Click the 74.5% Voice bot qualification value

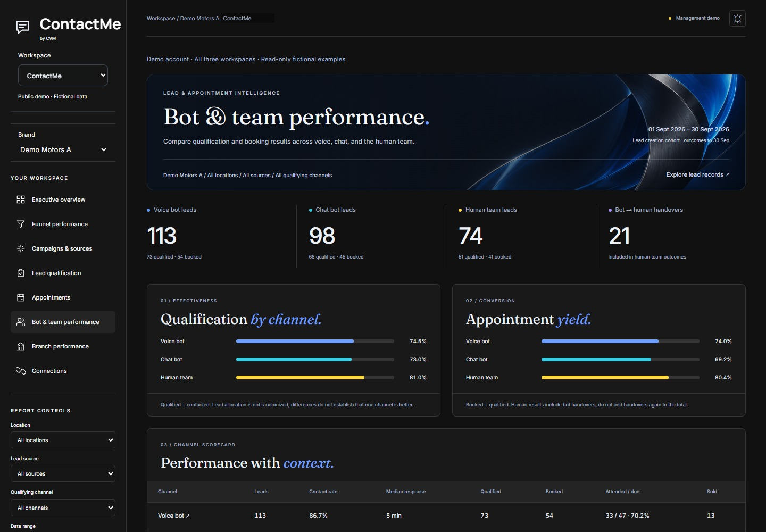pyautogui.click(x=418, y=342)
